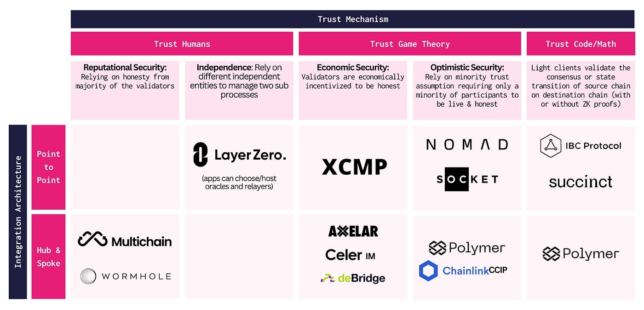644x310 pixels.
Task: Click the succinct logo
Action: click(x=581, y=182)
